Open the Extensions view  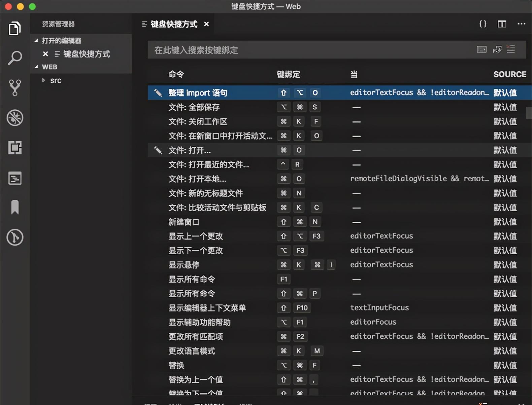tap(15, 147)
